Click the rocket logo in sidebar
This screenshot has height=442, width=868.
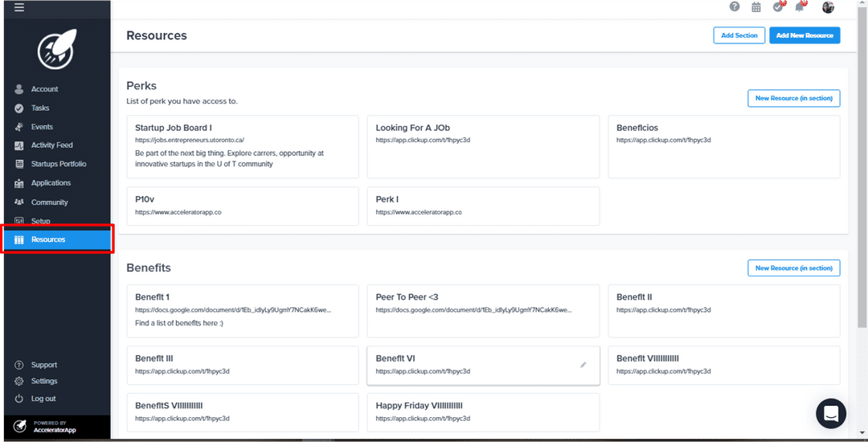click(x=55, y=51)
